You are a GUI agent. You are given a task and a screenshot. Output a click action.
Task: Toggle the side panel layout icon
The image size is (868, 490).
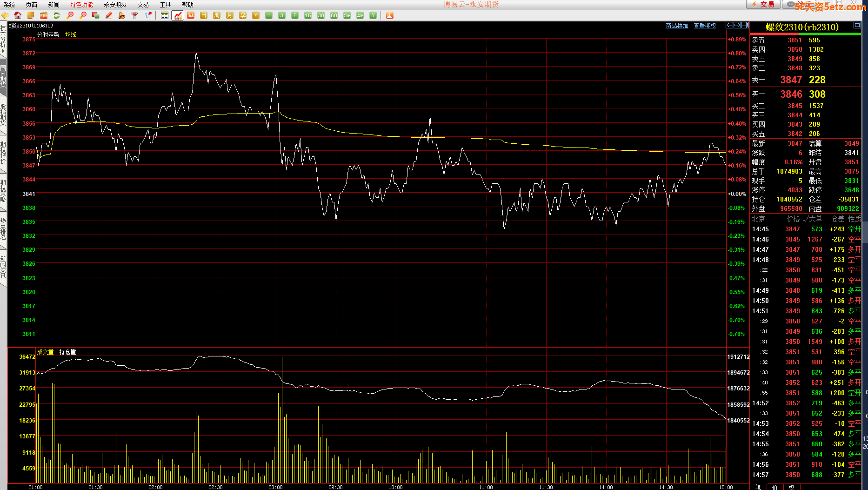pyautogui.click(x=745, y=25)
